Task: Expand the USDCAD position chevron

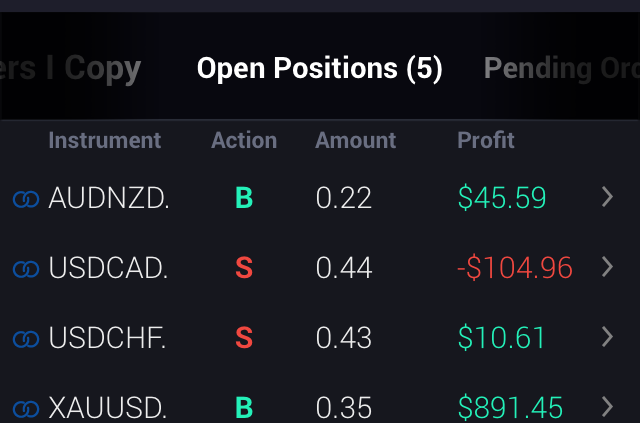Action: (607, 267)
